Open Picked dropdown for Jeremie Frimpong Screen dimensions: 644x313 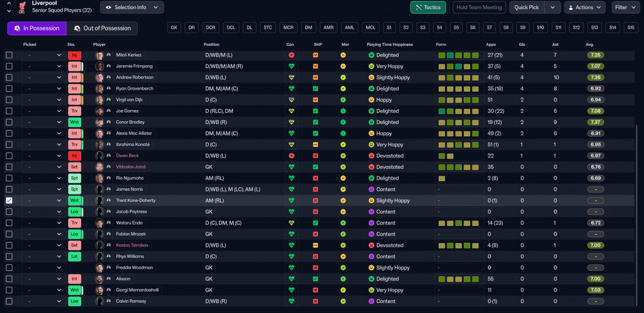pyautogui.click(x=43, y=66)
